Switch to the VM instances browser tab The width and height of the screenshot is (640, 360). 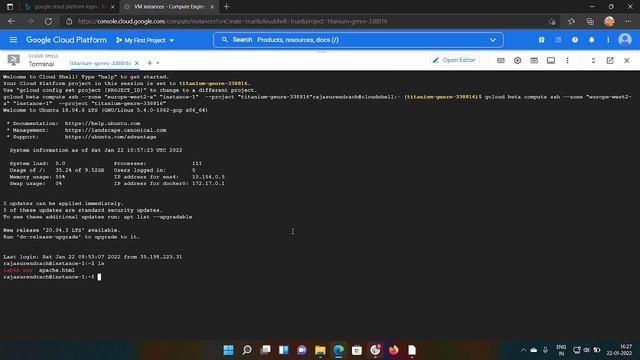(169, 7)
